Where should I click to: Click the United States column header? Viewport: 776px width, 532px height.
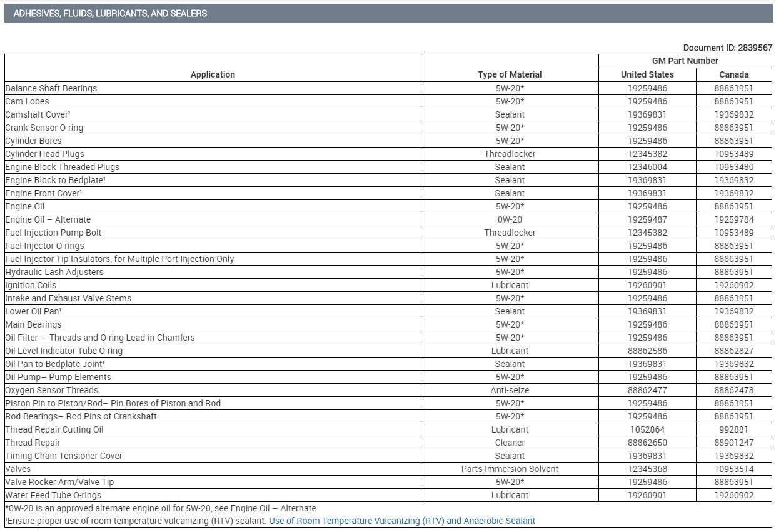click(647, 74)
